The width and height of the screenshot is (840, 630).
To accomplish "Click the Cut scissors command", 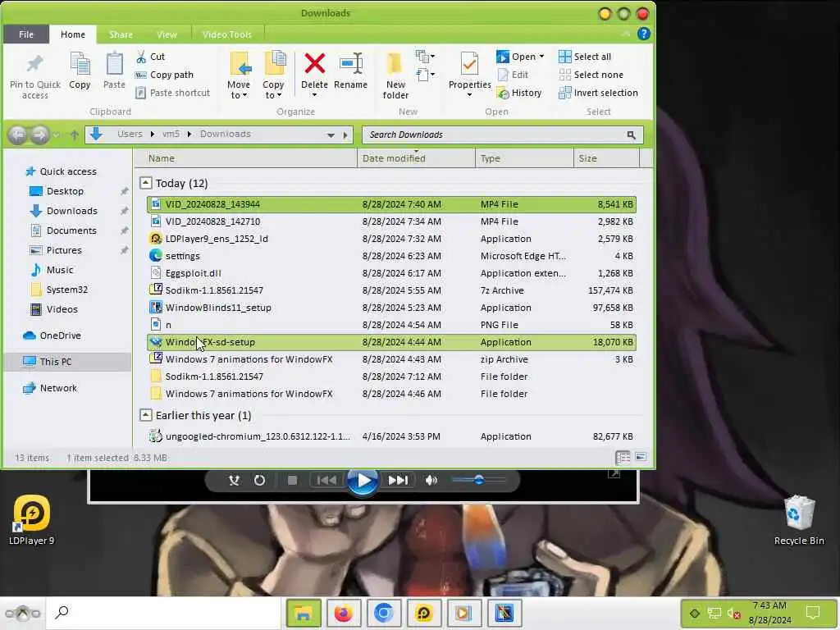I will 151,57.
